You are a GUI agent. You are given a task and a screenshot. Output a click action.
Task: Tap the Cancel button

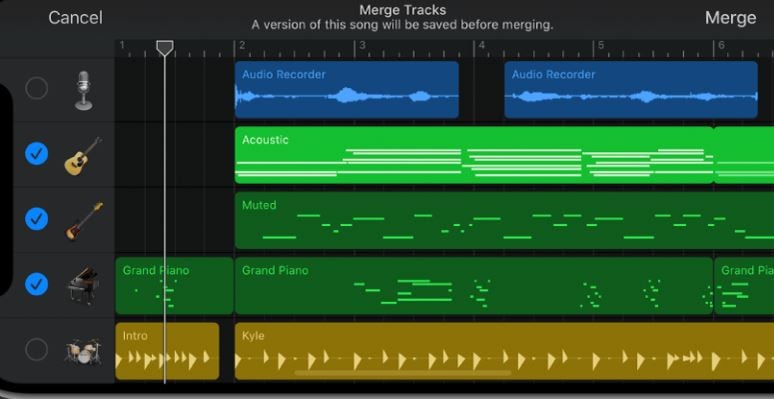(76, 18)
